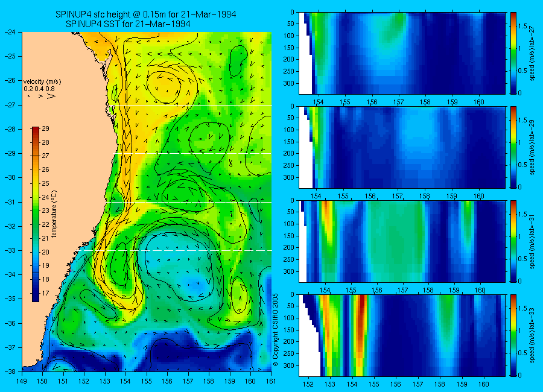The image size is (543, 392).
Task: Click the '© Copyright CSIRO 2005' text
Action: 276,330
